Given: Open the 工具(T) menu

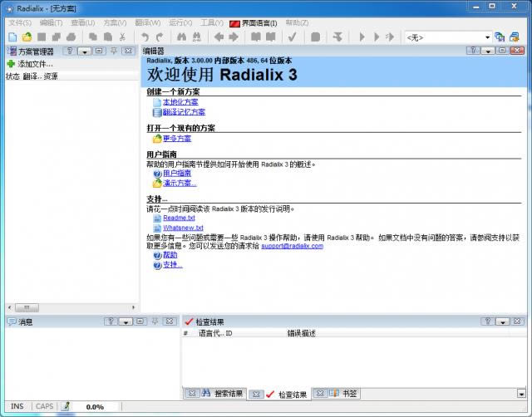Looking at the screenshot, I should coord(211,22).
